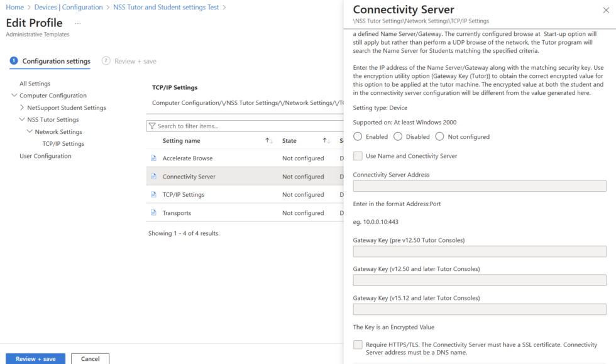Open the Accelerate Browse setting
This screenshot has width=616, height=364.
tap(187, 158)
